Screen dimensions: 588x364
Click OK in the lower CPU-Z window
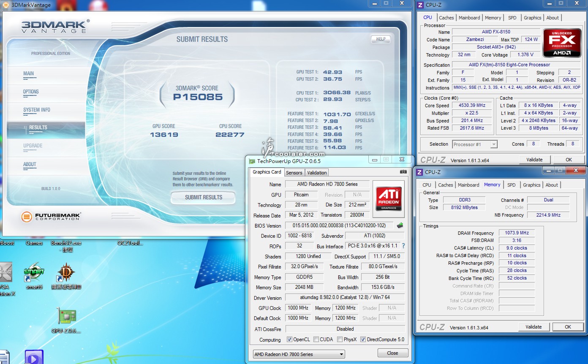[x=568, y=327]
